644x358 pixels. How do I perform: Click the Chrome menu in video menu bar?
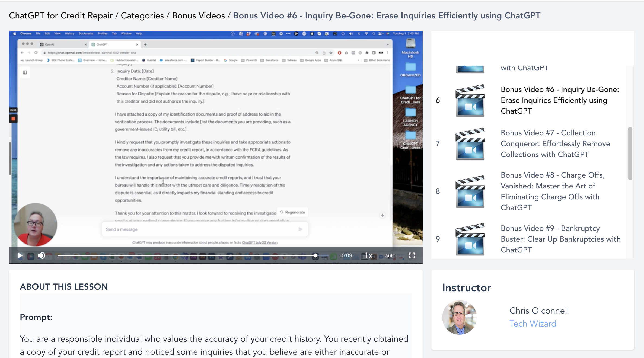[x=26, y=34]
